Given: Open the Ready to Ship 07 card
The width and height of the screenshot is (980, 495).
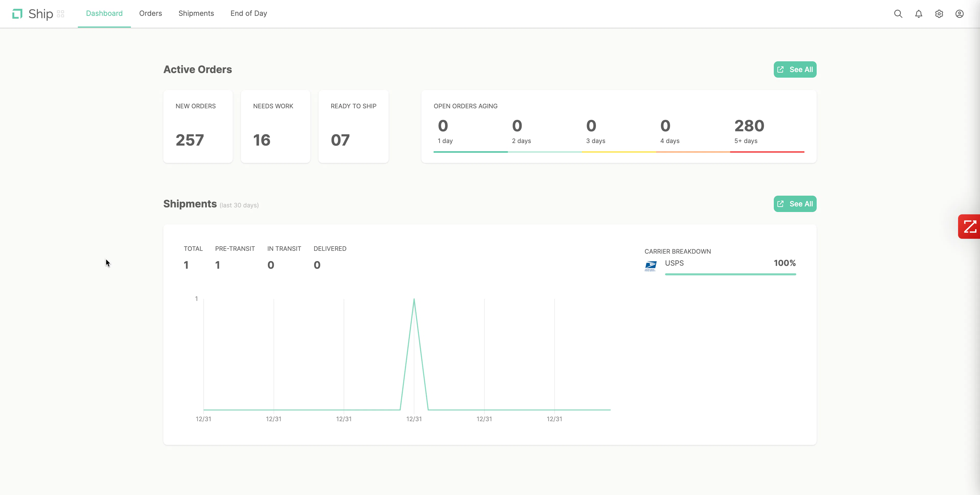Looking at the screenshot, I should click(x=353, y=126).
